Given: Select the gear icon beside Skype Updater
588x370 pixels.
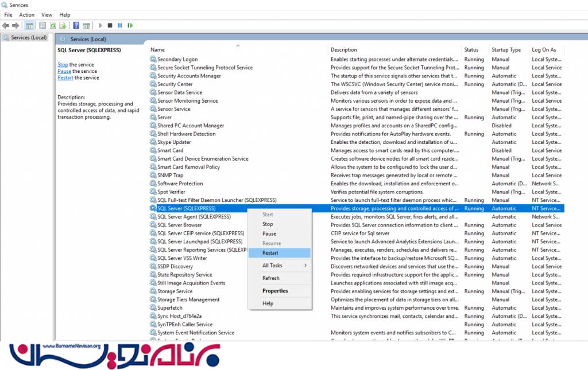Looking at the screenshot, I should point(153,142).
